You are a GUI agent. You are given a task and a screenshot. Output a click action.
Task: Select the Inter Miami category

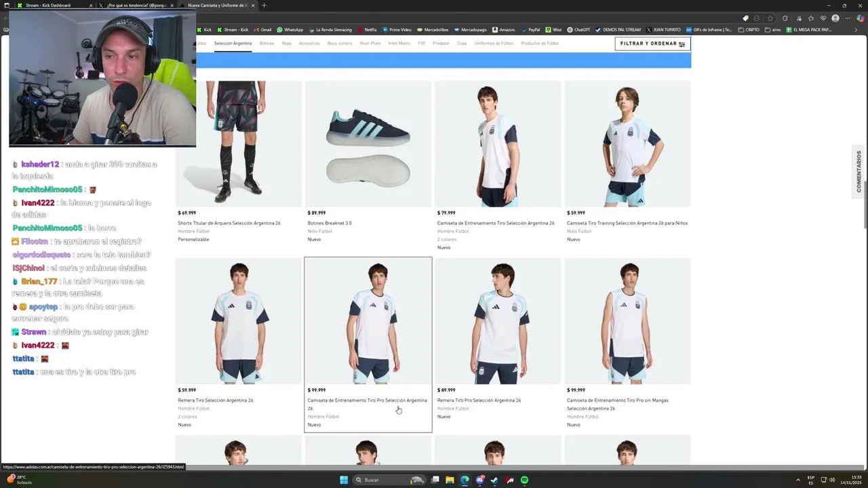coord(399,43)
